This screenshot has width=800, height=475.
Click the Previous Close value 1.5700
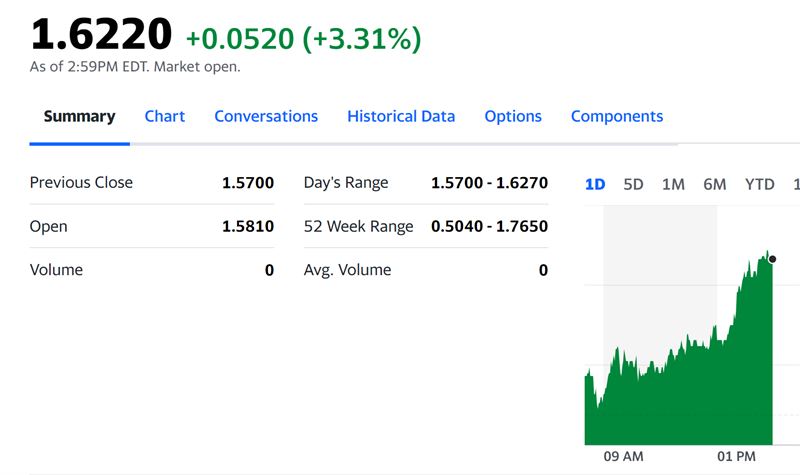click(247, 183)
